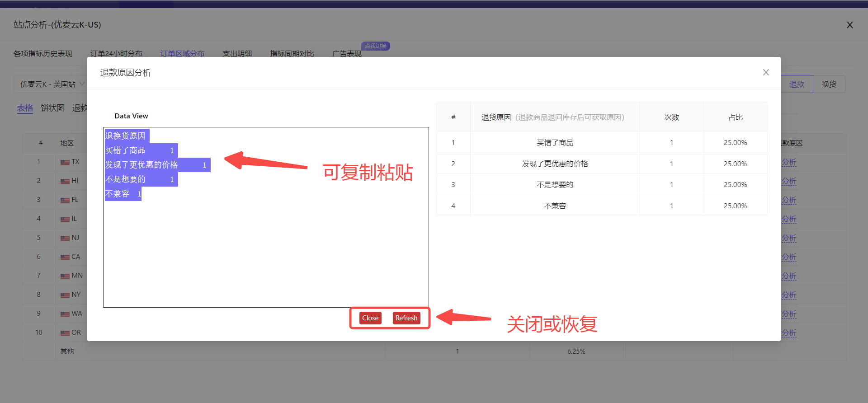
Task: Select the 换货 toggle button
Action: click(829, 84)
